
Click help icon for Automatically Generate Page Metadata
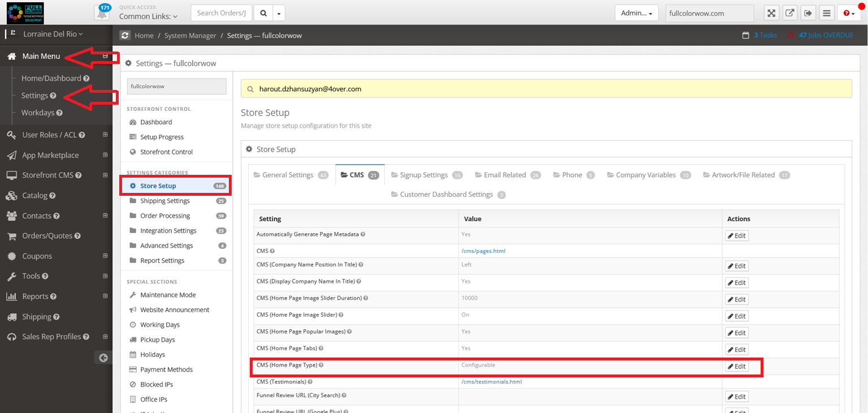(363, 234)
